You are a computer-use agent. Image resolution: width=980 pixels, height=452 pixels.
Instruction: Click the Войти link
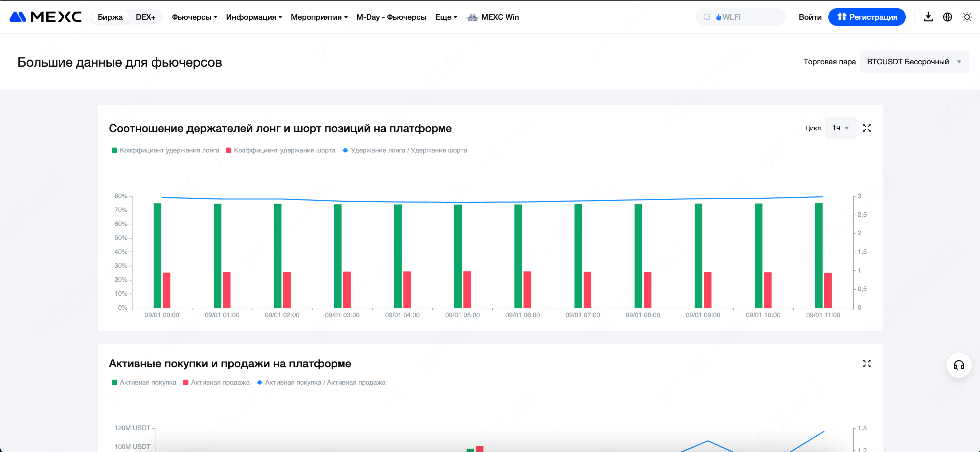pos(810,17)
